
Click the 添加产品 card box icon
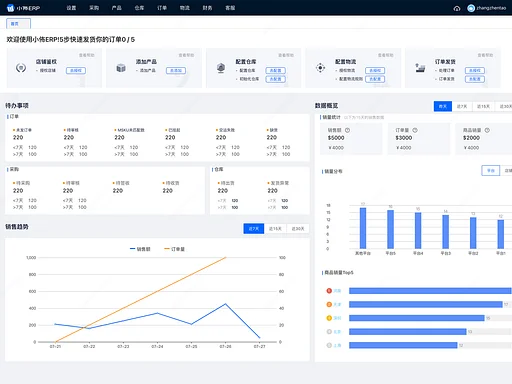coord(121,68)
